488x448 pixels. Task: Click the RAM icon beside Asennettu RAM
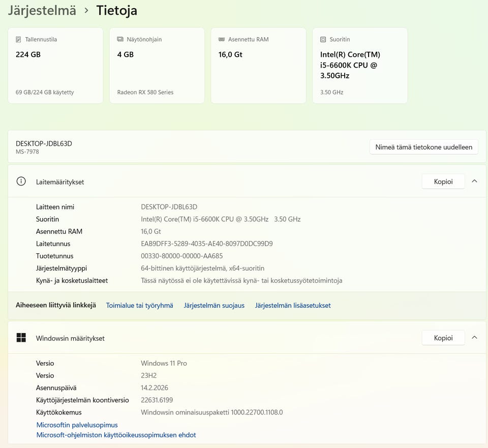click(x=222, y=39)
